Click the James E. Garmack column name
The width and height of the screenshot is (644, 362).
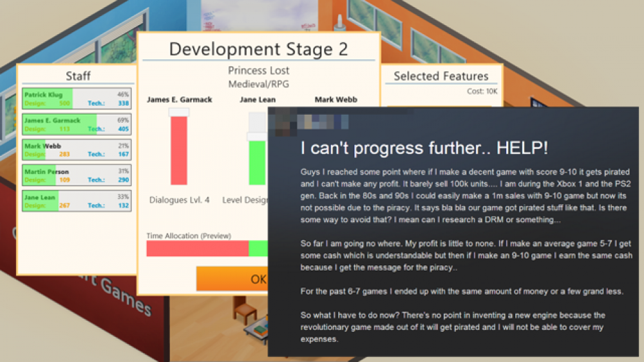click(180, 99)
